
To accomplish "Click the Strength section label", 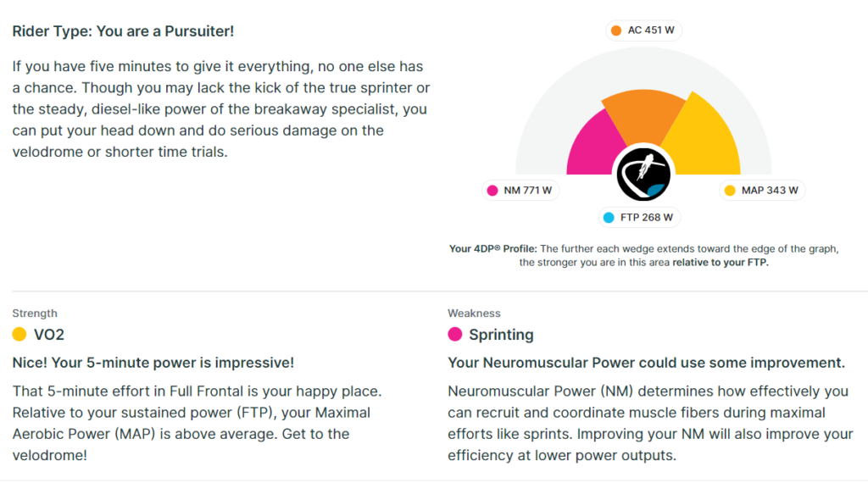I will point(35,314).
